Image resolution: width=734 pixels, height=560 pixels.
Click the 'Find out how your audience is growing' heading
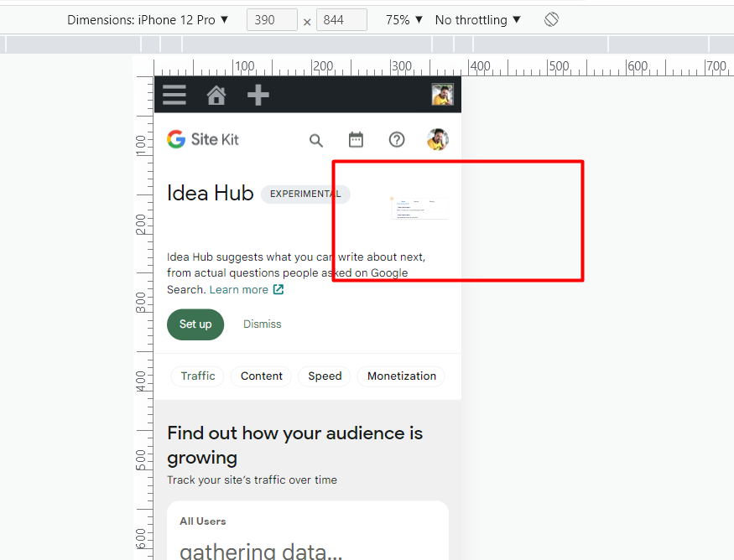pos(295,445)
